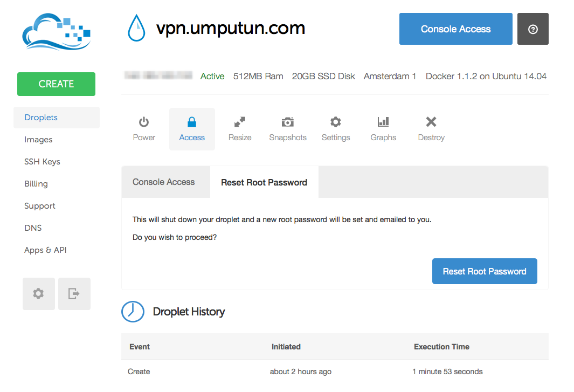Image resolution: width=574 pixels, height=392 pixels.
Task: Select the Reset Root Password tab
Action: tap(264, 182)
